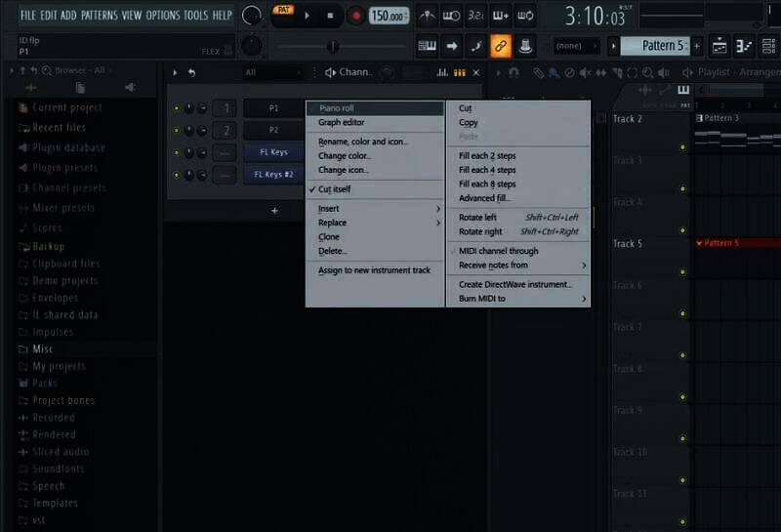Click the FL Keys channel button

tap(273, 152)
